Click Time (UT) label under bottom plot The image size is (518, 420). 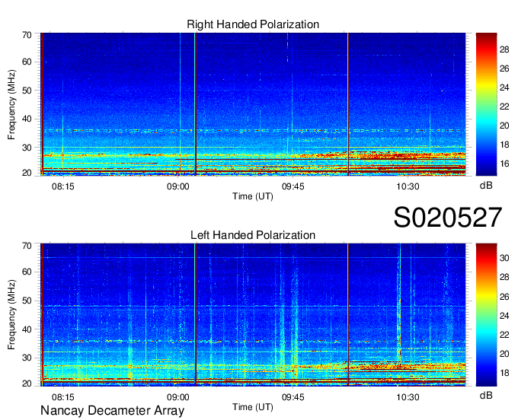pos(253,407)
